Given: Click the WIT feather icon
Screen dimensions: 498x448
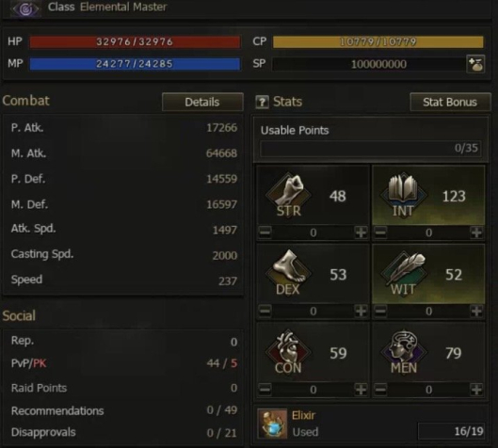Looking at the screenshot, I should (404, 270).
